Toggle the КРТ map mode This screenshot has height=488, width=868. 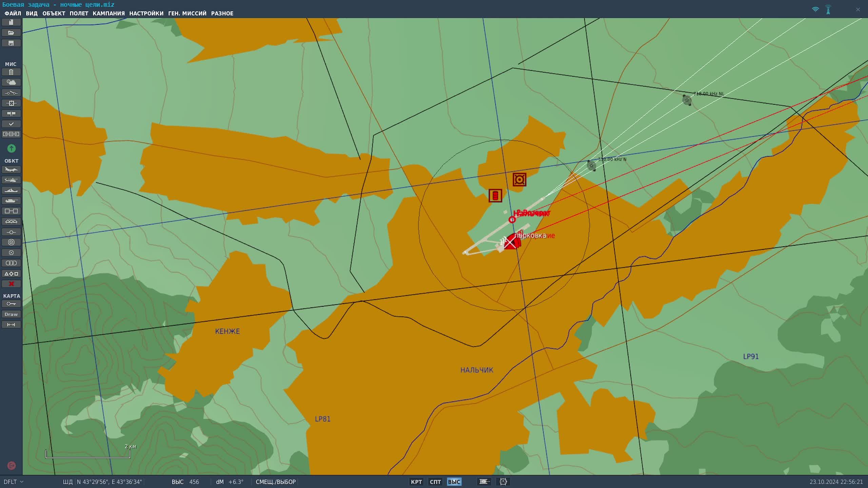pos(416,482)
